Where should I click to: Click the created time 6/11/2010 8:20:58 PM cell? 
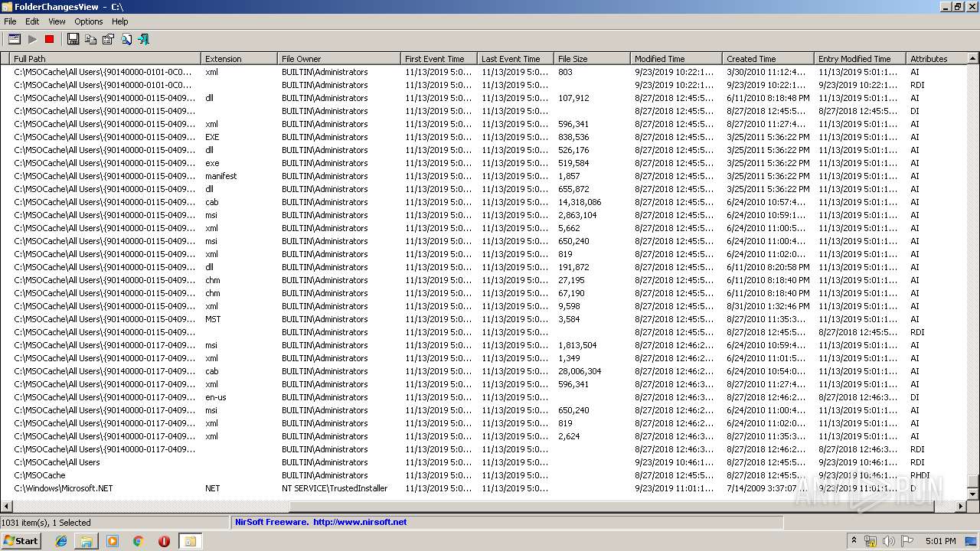(768, 267)
